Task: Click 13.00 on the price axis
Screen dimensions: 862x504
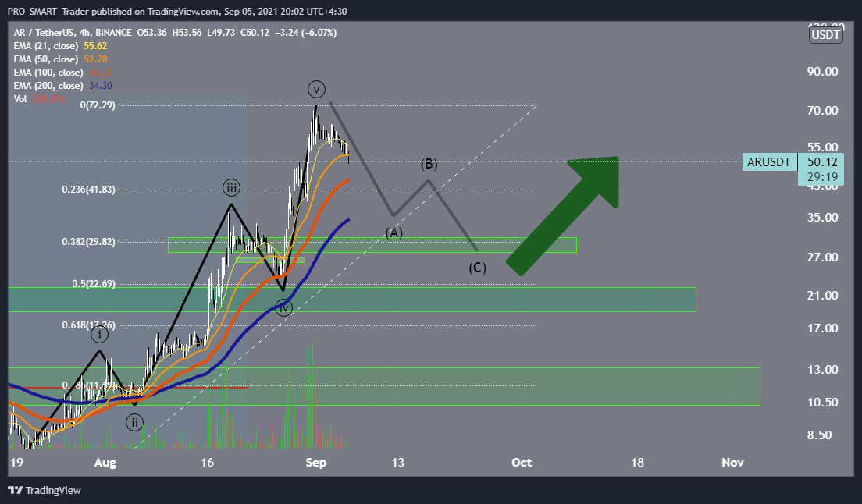Action: point(822,370)
